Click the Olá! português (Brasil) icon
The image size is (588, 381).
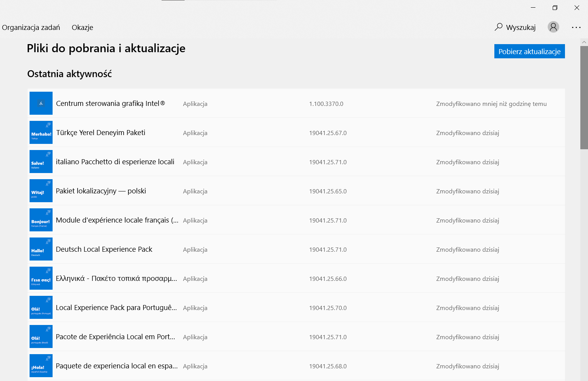click(41, 336)
